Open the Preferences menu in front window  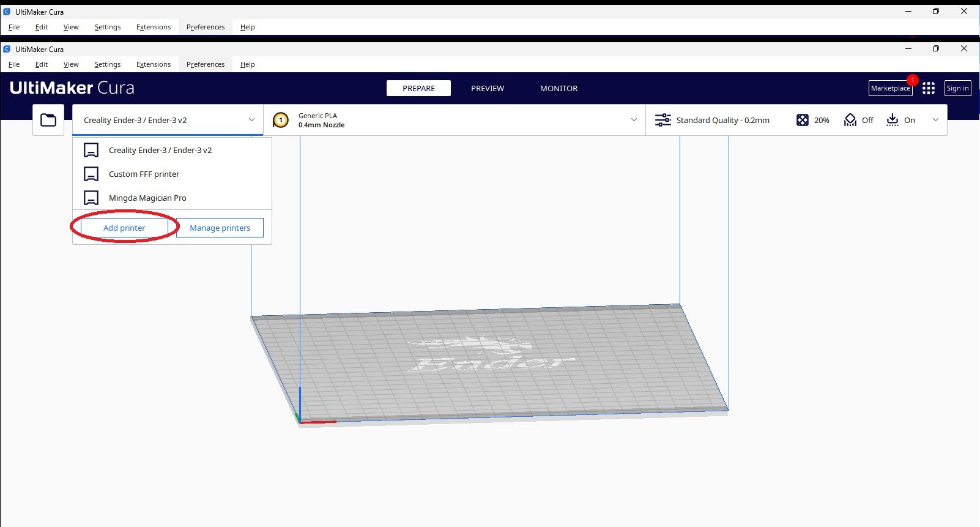(x=206, y=64)
